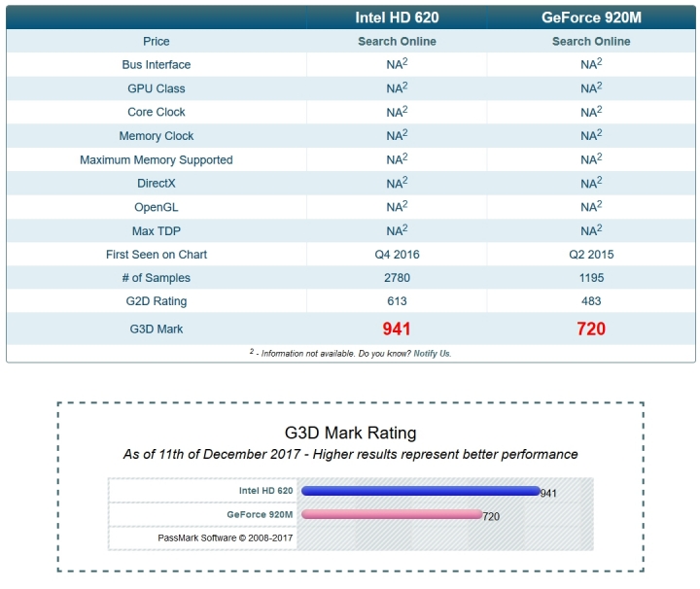
Task: Select the Q4 2016 cell
Action: [x=397, y=255]
